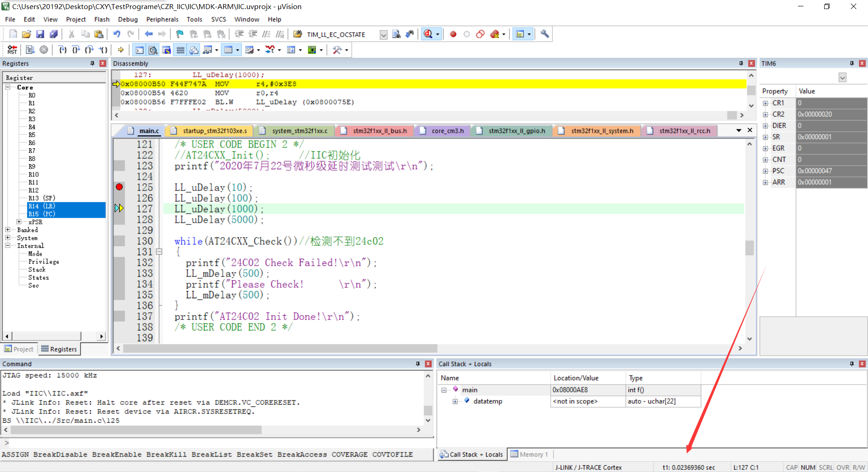Insert a bookmark with the flag icon
Screen dimensions: 868x472
point(180,34)
